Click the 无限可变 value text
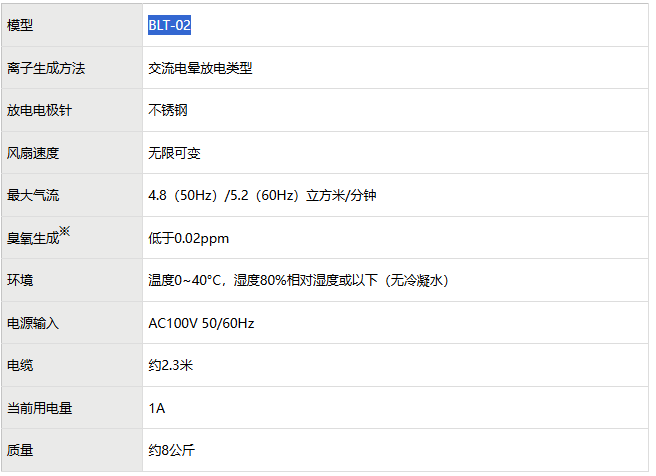The image size is (656, 476). [x=174, y=153]
